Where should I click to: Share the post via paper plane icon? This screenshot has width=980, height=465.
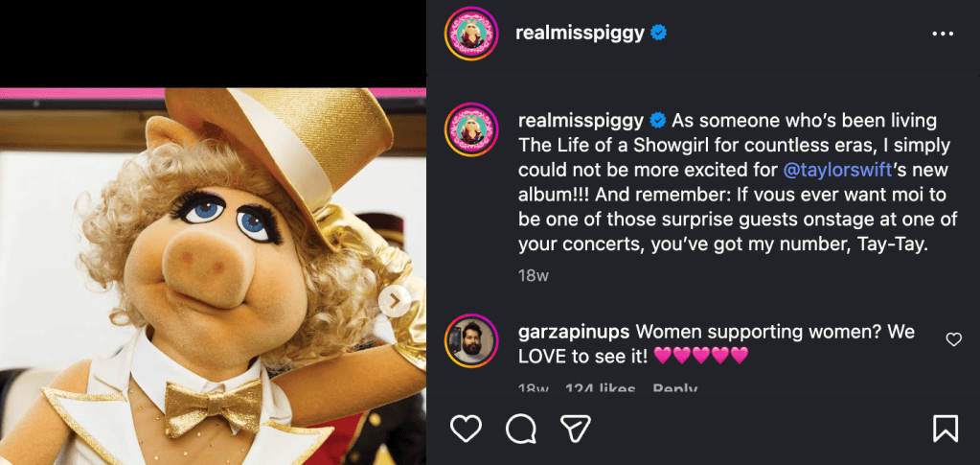pyautogui.click(x=575, y=428)
